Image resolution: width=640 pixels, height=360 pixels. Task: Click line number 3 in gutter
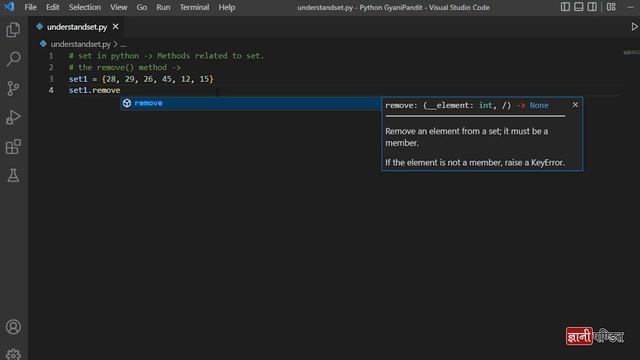tap(51, 79)
